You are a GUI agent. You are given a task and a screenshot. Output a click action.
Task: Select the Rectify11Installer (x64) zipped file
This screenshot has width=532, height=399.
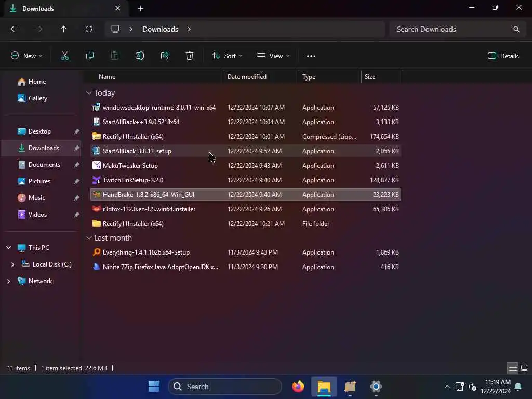coord(246,137)
